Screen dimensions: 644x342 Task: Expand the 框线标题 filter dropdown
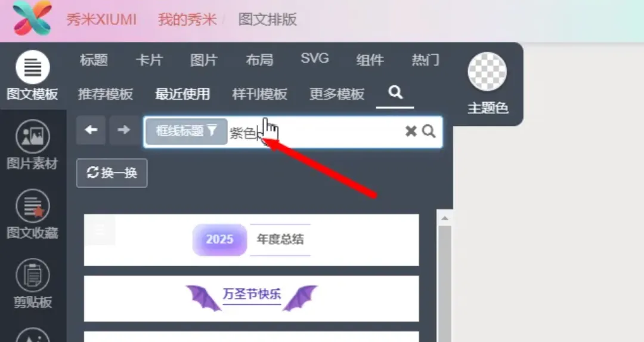187,131
